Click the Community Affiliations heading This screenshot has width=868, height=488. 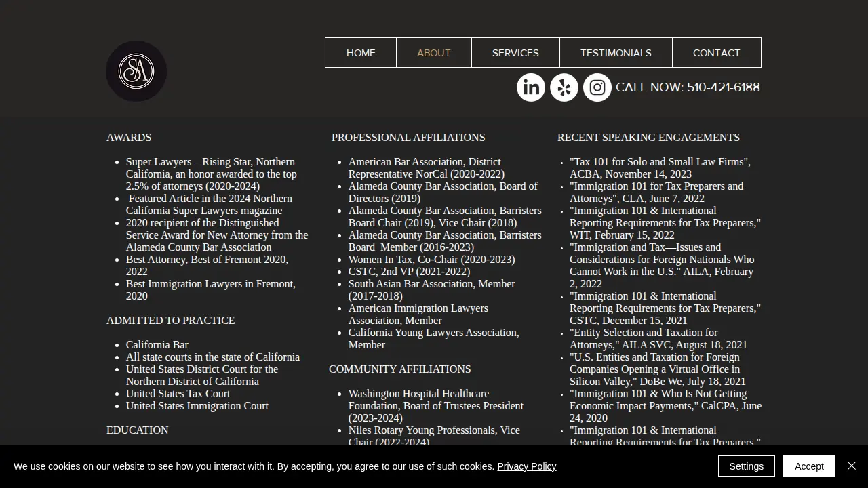point(400,369)
